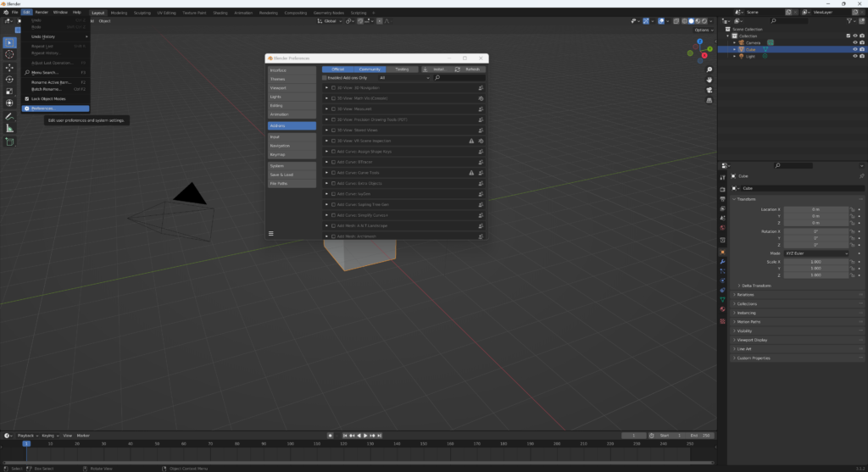This screenshot has width=868, height=472.
Task: Open the Render menu in top bar
Action: [42, 12]
